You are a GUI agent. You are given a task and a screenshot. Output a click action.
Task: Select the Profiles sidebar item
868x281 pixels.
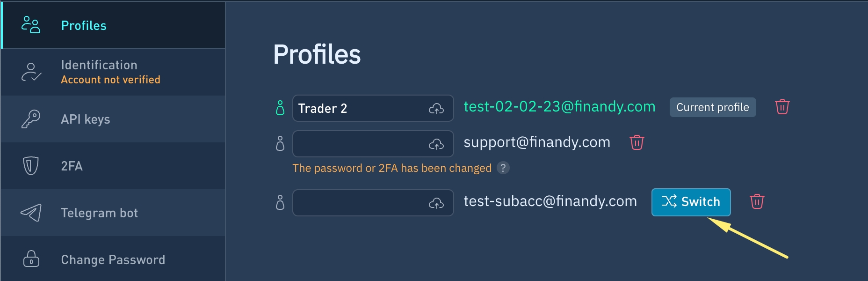tap(113, 25)
